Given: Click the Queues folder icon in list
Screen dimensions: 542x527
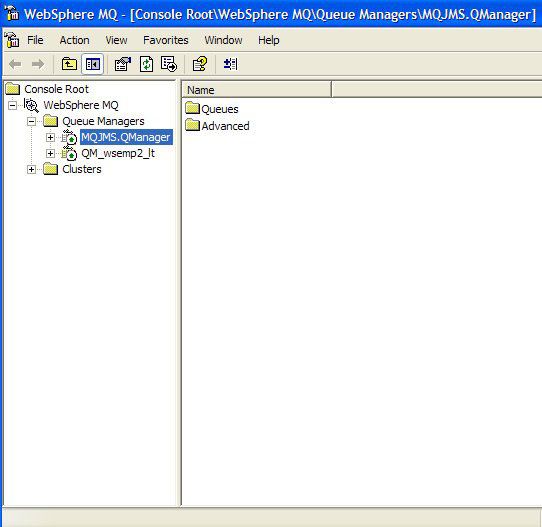Looking at the screenshot, I should [x=192, y=108].
